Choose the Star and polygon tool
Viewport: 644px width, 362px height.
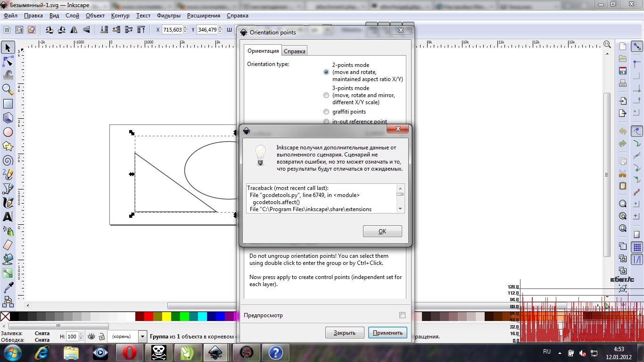(8, 146)
